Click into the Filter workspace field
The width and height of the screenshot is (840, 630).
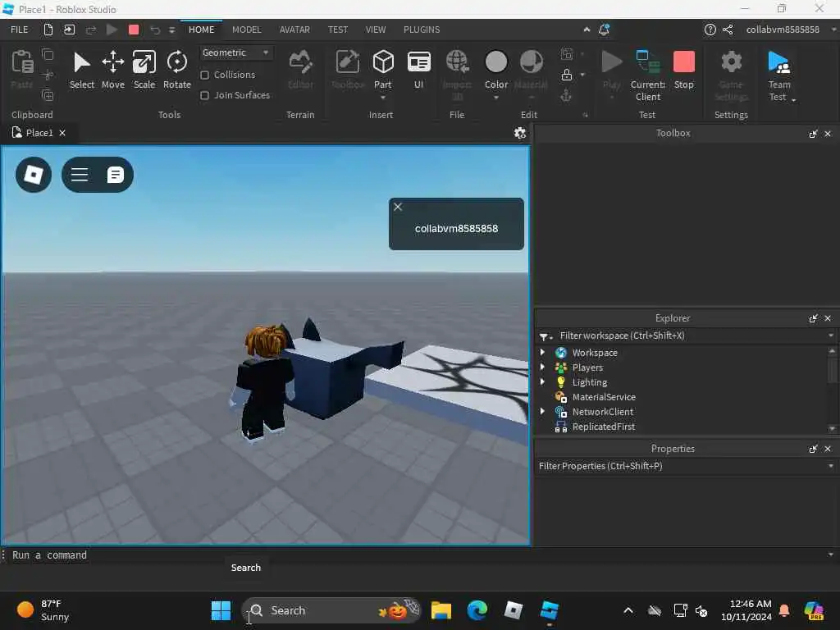686,336
